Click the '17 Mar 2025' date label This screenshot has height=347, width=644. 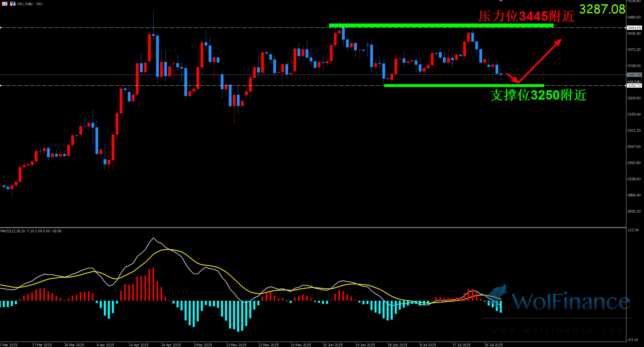[x=42, y=345]
